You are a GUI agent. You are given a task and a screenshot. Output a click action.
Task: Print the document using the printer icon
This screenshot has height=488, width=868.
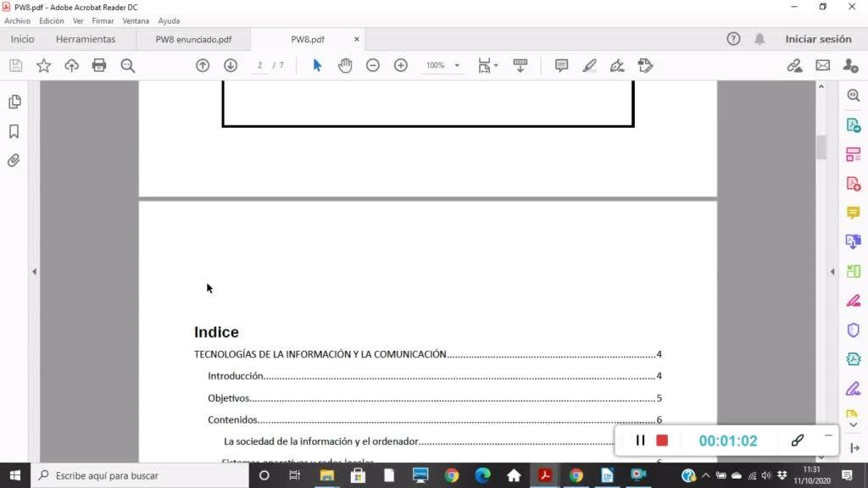(x=99, y=65)
